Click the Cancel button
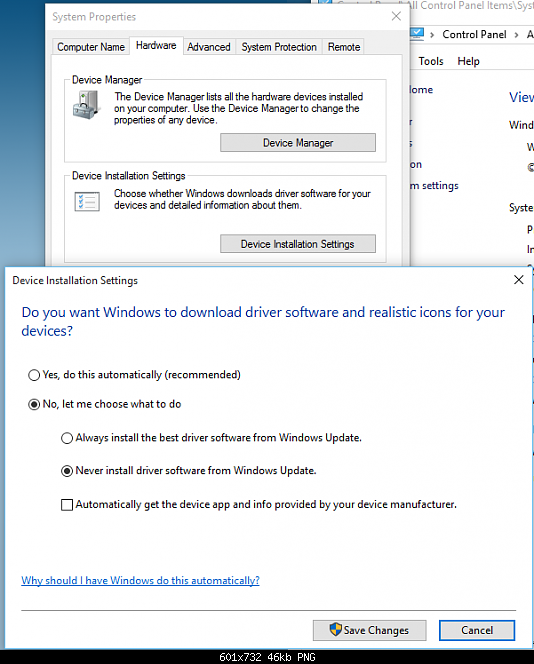Viewport: 534px width, 664px height. pos(477,630)
